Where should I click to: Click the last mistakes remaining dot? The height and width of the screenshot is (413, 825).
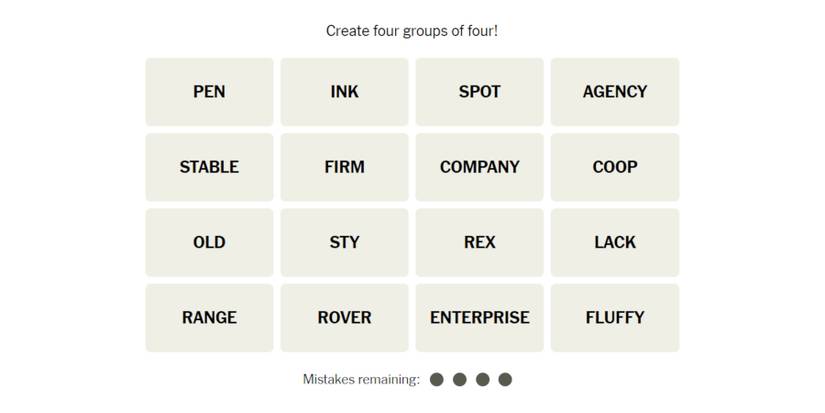point(505,380)
